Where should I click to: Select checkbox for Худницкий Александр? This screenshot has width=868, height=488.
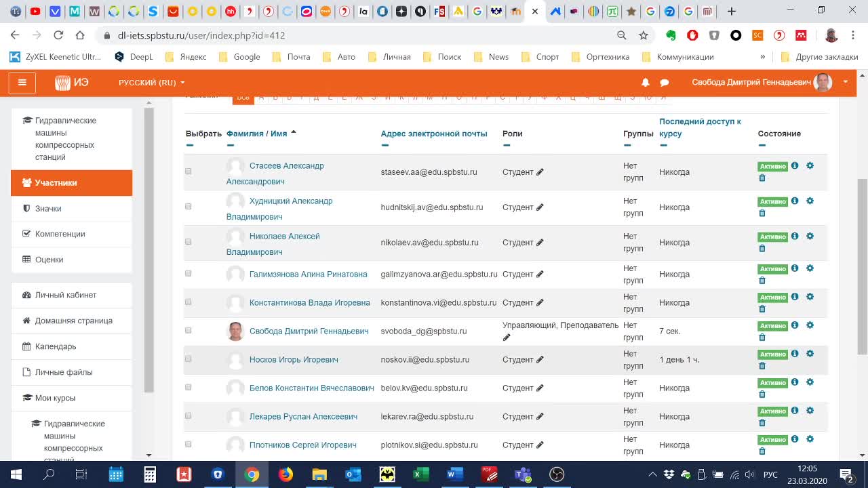(x=189, y=207)
